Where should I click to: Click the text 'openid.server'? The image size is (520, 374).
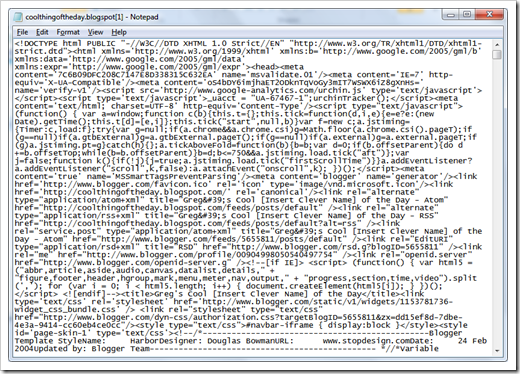[438, 255]
